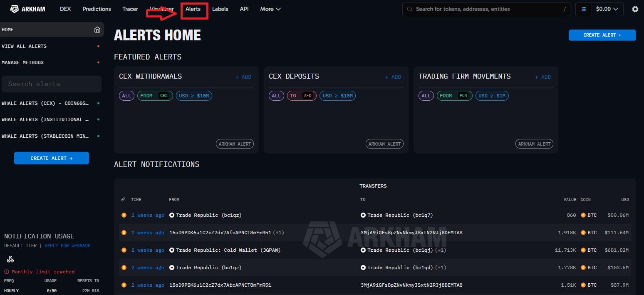644x295 pixels.
Task: Open the Labels navigation item
Action: coord(220,9)
